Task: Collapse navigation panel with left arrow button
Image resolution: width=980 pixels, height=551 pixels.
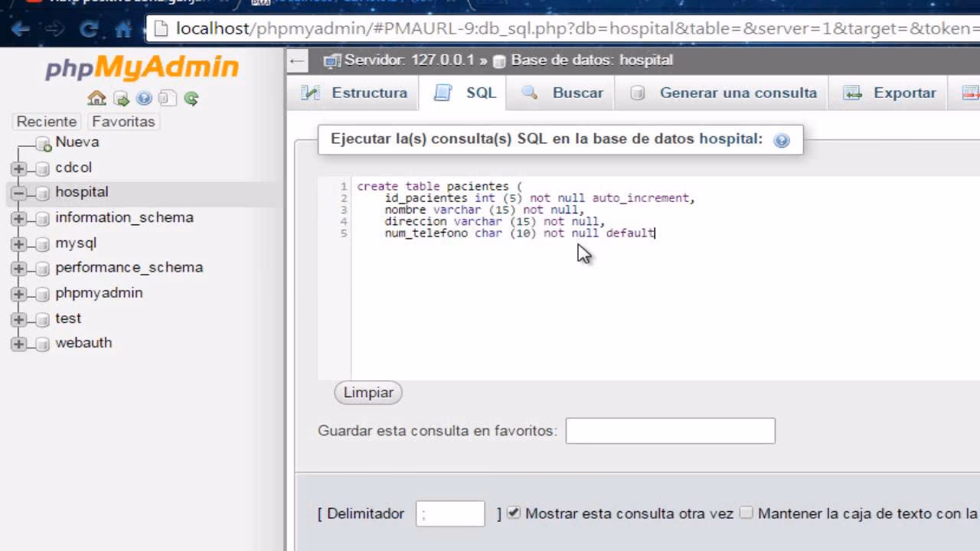Action: coord(297,60)
